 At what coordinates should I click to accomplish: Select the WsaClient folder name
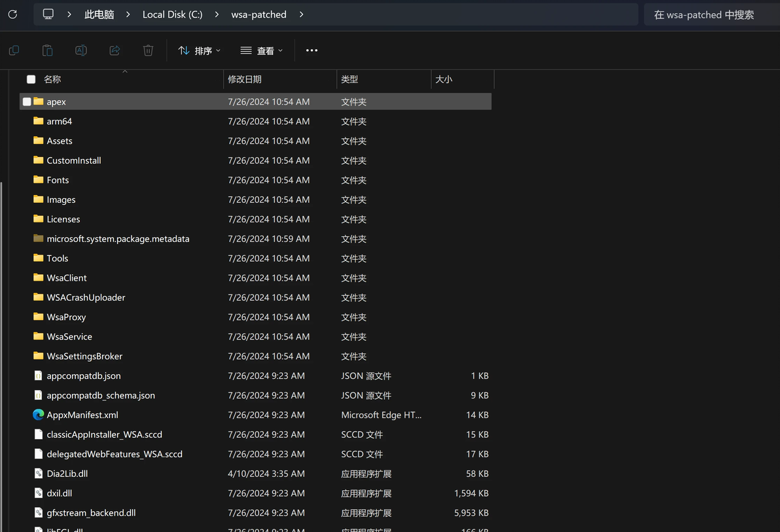click(67, 277)
